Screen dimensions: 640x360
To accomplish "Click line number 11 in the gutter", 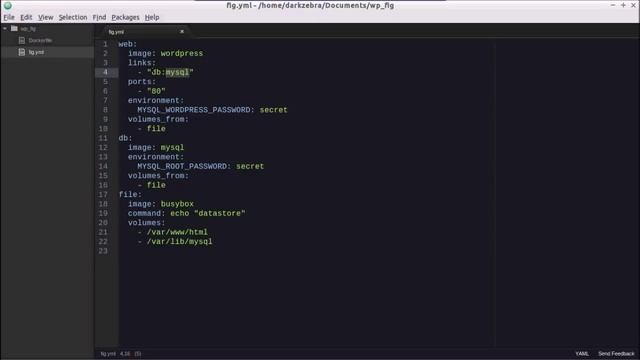I will pyautogui.click(x=103, y=138).
